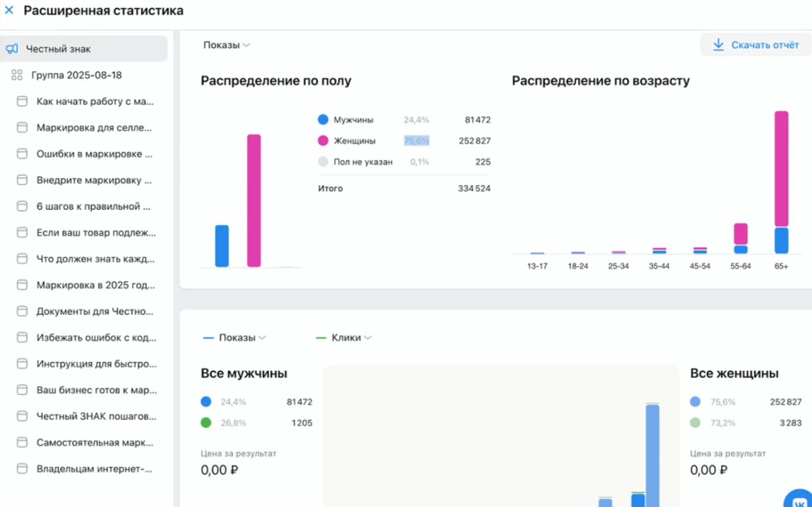Click the pink women bar in gender chart
The height and width of the screenshot is (507, 812).
click(254, 200)
